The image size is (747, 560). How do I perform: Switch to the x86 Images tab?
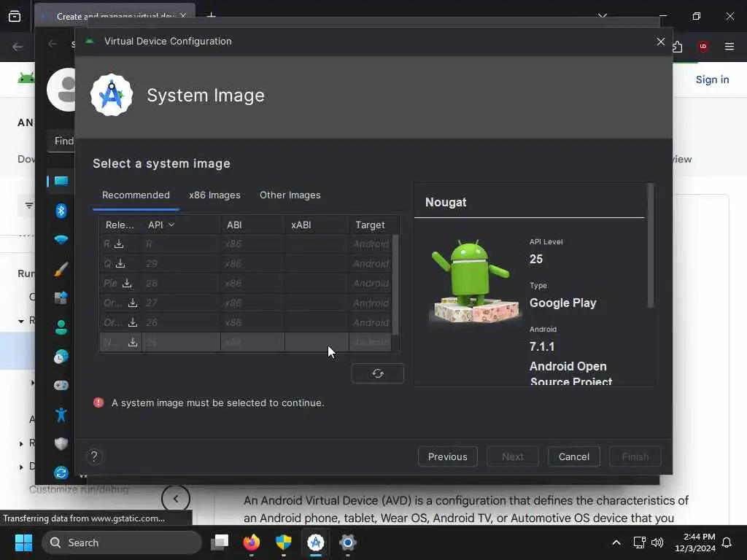click(215, 195)
